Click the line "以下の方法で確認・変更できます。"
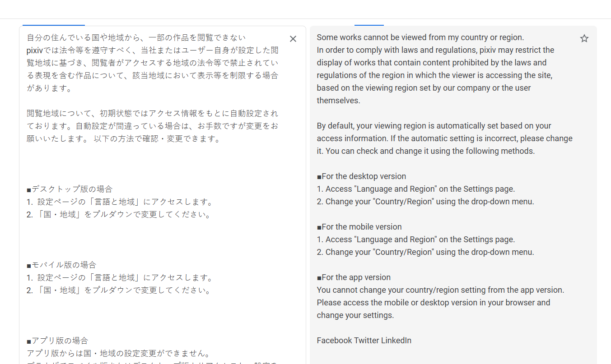Screen dimensions: 611x364 click(x=157, y=138)
